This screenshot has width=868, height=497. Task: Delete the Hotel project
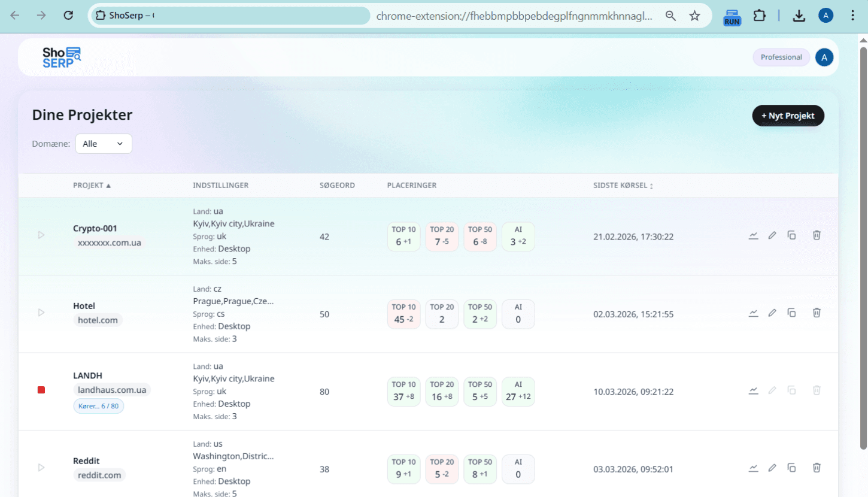tap(817, 313)
